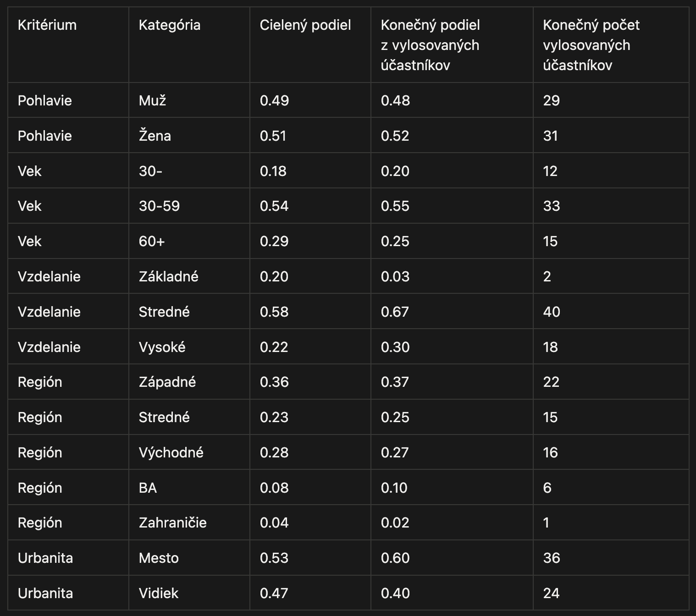Select the 'Základné' education cell

169,276
